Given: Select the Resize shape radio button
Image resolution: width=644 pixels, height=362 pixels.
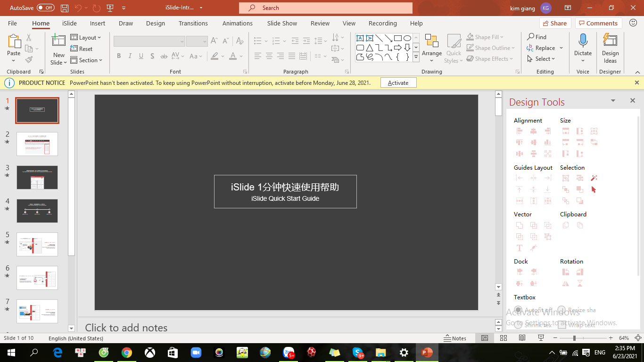Looking at the screenshot, I should click(x=562, y=310).
